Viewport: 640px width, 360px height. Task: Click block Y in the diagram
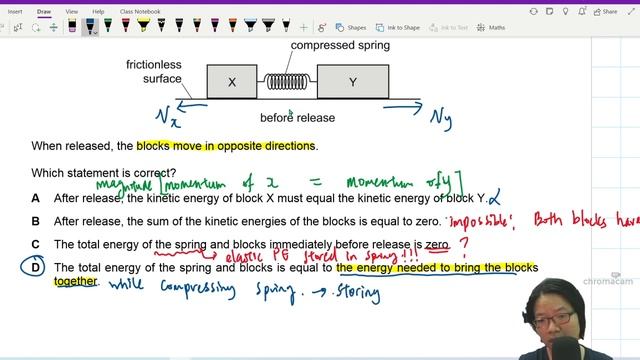click(x=353, y=82)
